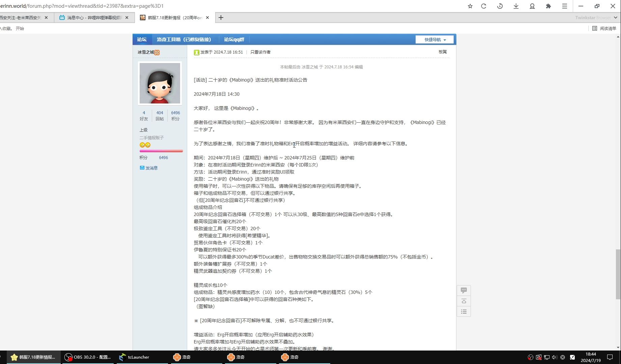This screenshot has height=364, width=621.
Task: Click return-to-top side icon
Action: (x=464, y=301)
